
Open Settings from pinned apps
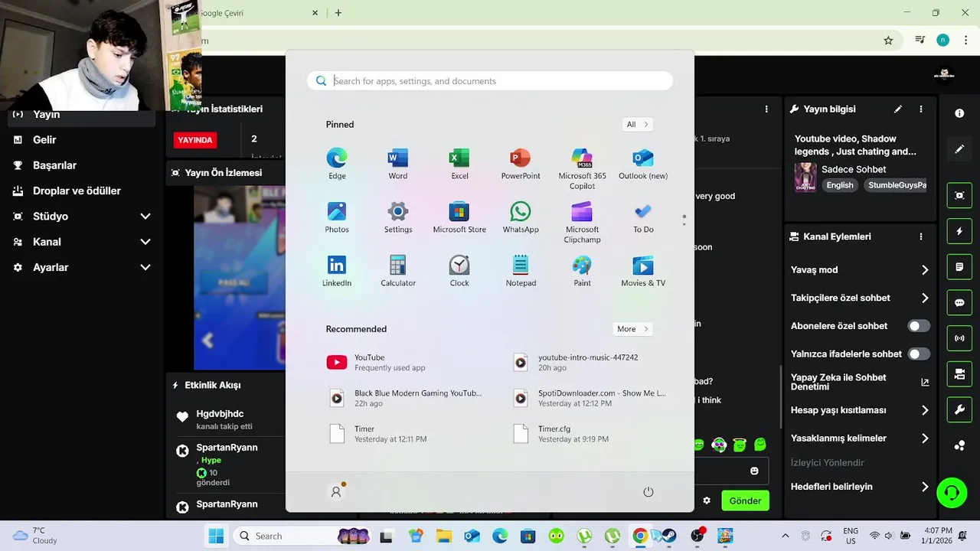click(x=398, y=218)
